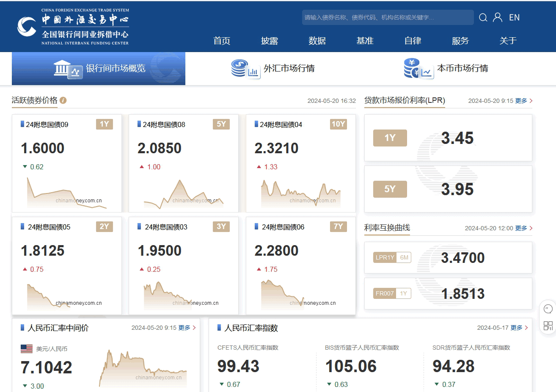This screenshot has height=392, width=556.
Task: Open the 服务 menu
Action: (460, 41)
